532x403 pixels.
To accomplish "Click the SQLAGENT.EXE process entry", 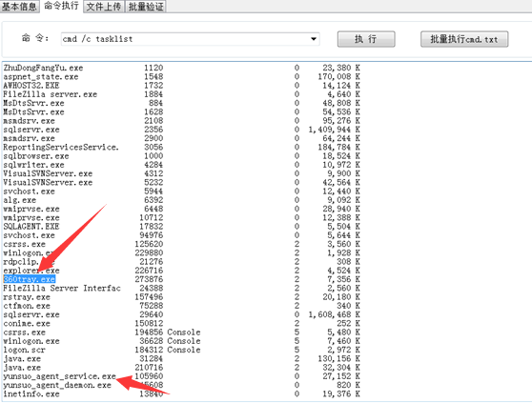I will click(181, 227).
